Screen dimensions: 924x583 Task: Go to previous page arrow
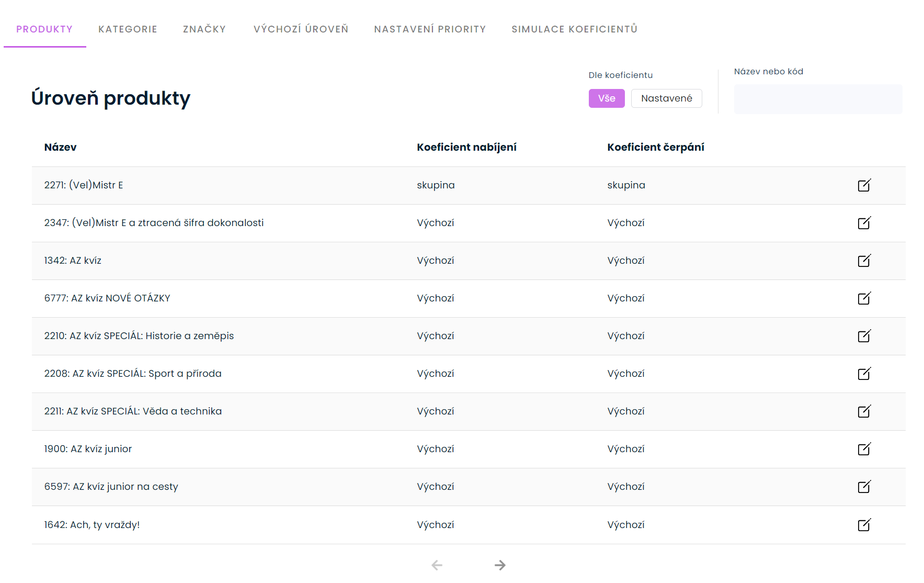click(x=437, y=565)
